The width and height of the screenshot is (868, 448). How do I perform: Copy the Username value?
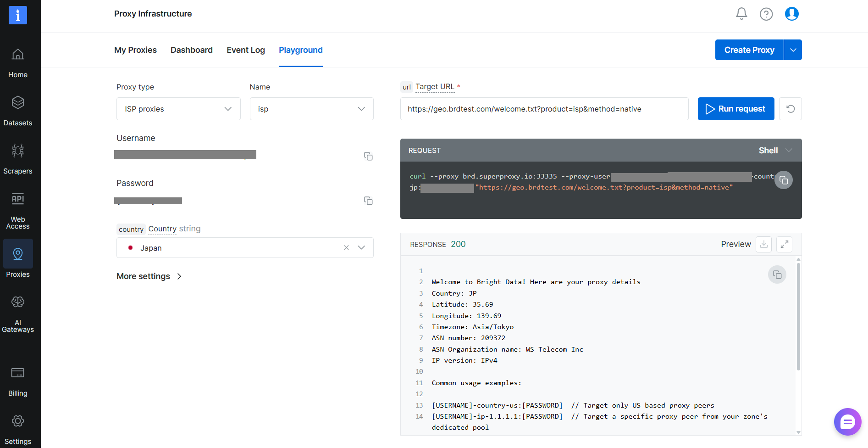pyautogui.click(x=368, y=156)
